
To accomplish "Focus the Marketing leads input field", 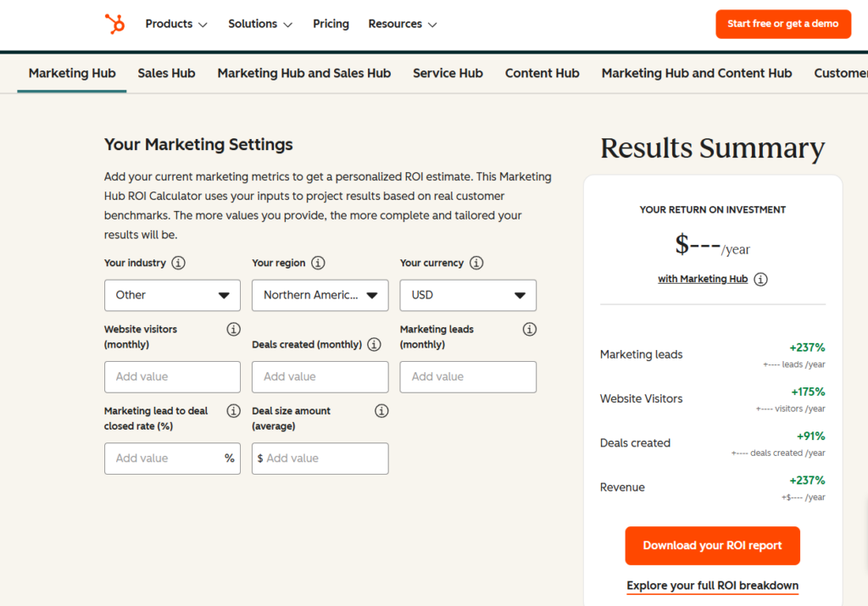I will point(468,377).
